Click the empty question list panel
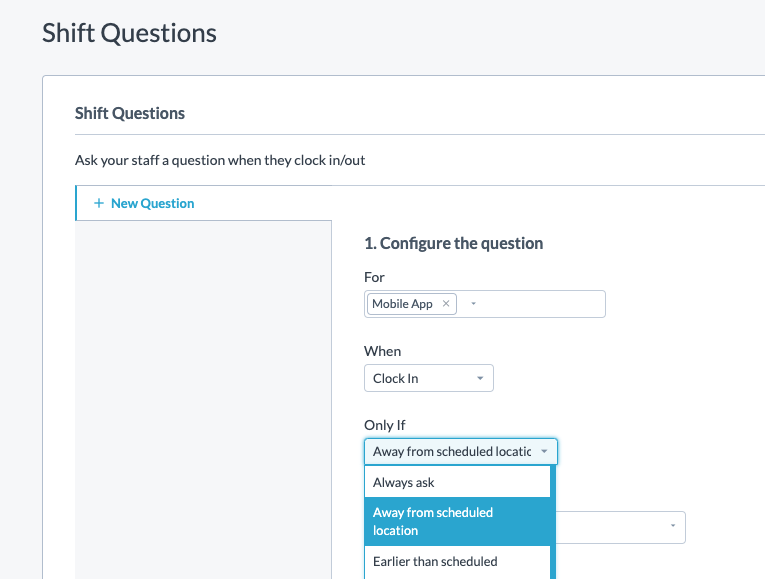The image size is (765, 579). pos(203,400)
